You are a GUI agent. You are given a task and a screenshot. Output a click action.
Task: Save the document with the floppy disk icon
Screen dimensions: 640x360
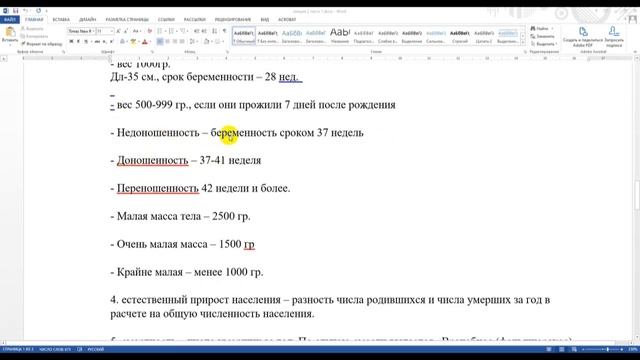coord(16,11)
